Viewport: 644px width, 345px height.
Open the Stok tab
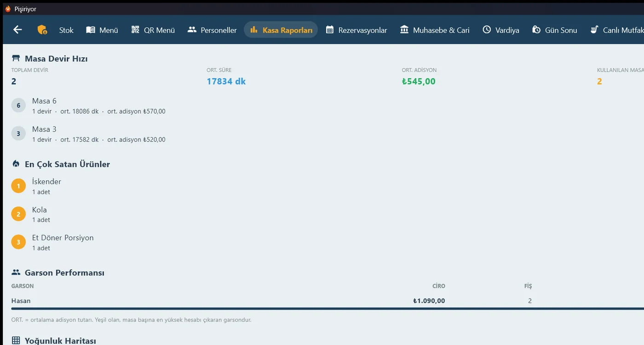(x=66, y=30)
